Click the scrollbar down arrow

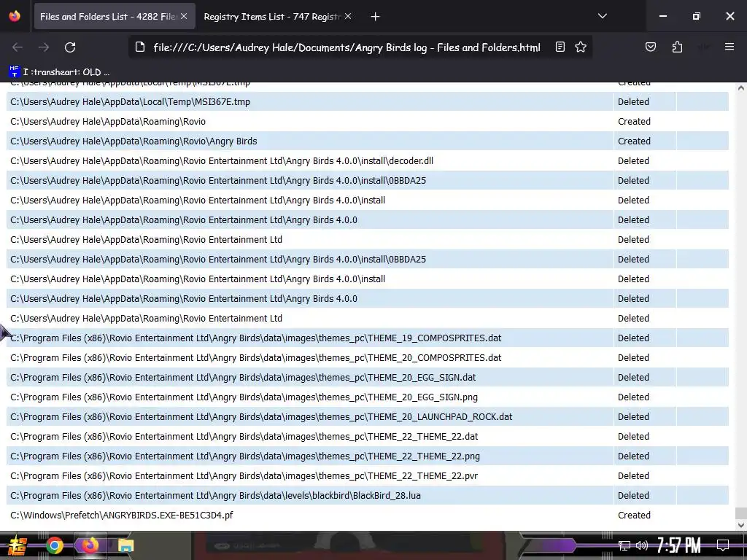pyautogui.click(x=741, y=525)
